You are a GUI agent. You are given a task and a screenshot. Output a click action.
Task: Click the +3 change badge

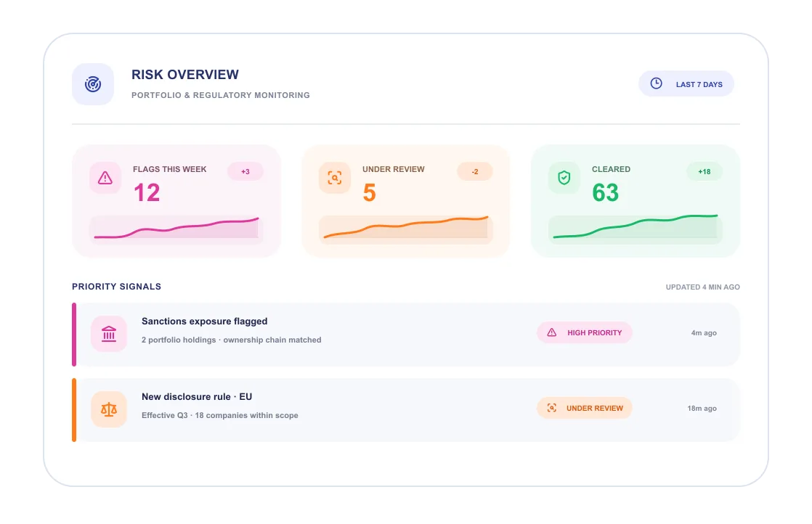coord(245,172)
